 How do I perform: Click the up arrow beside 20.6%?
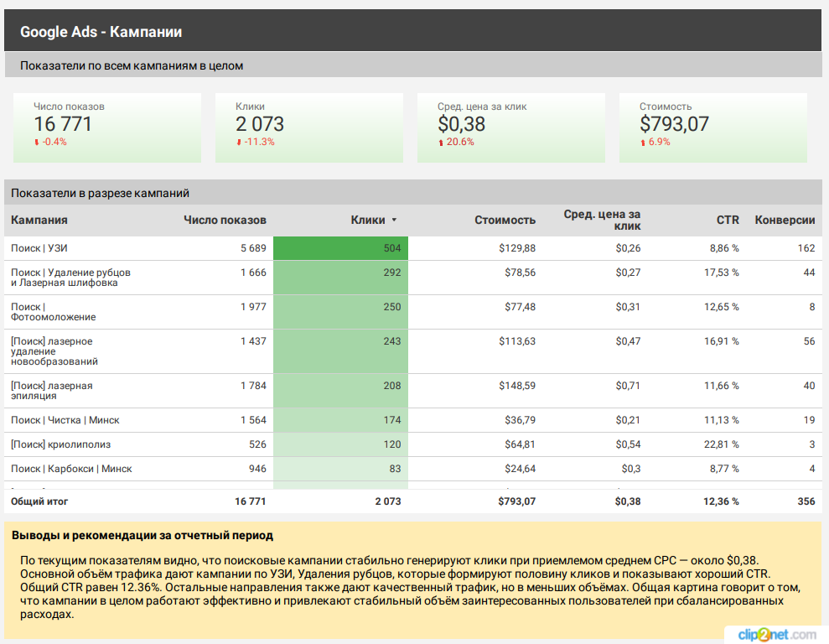441,143
